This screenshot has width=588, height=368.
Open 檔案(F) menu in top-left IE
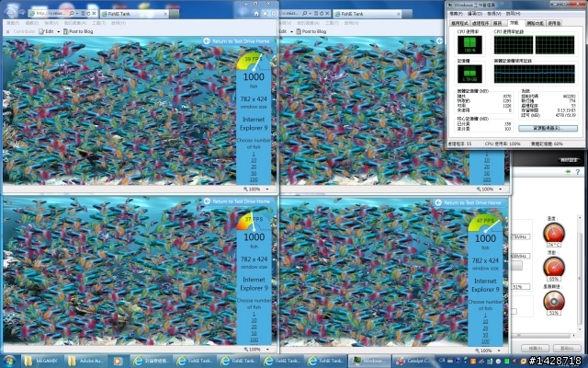tap(12, 23)
